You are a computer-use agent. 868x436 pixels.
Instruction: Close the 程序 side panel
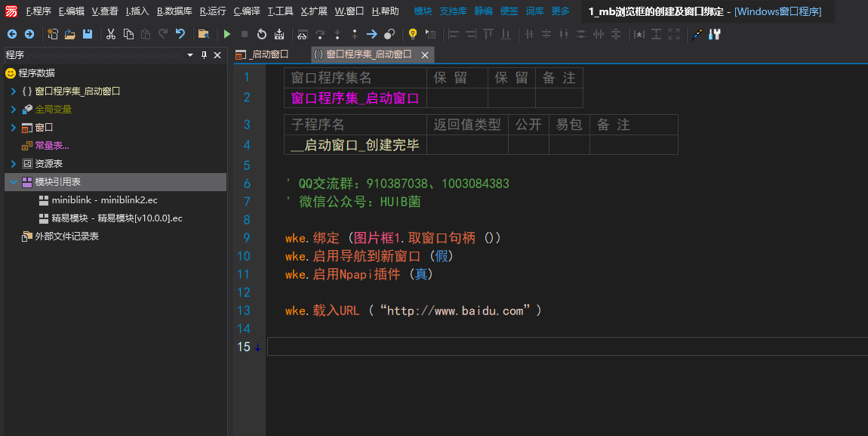point(217,55)
